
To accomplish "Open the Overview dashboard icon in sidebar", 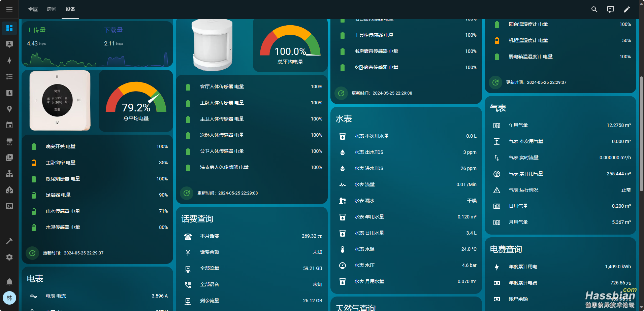I will pyautogui.click(x=9, y=28).
